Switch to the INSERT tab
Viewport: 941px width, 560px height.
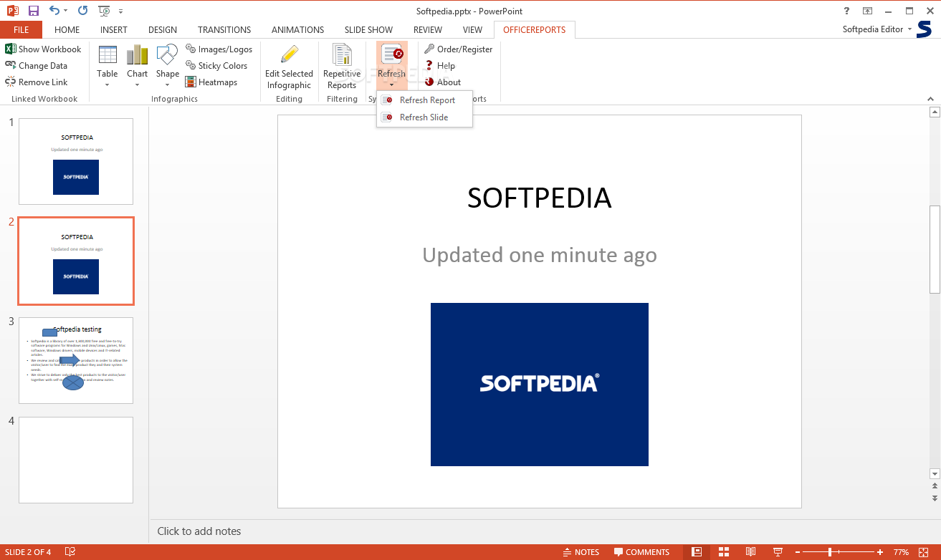pyautogui.click(x=114, y=30)
